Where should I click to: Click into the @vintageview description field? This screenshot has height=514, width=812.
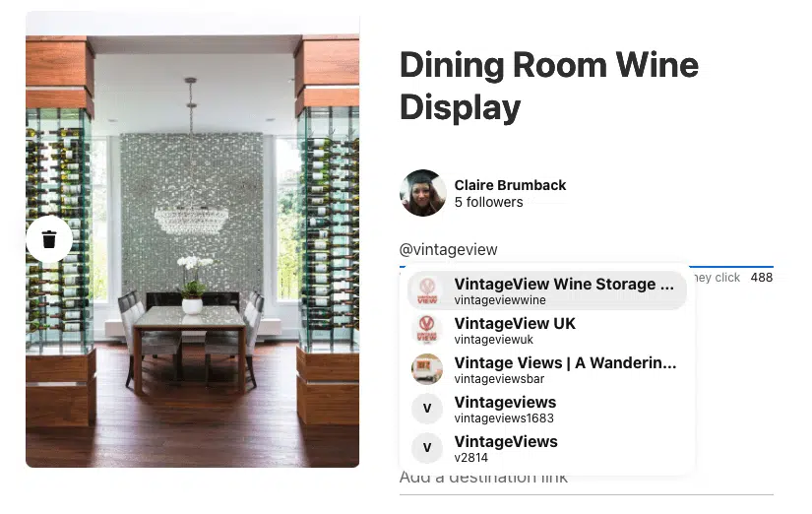[x=587, y=250]
